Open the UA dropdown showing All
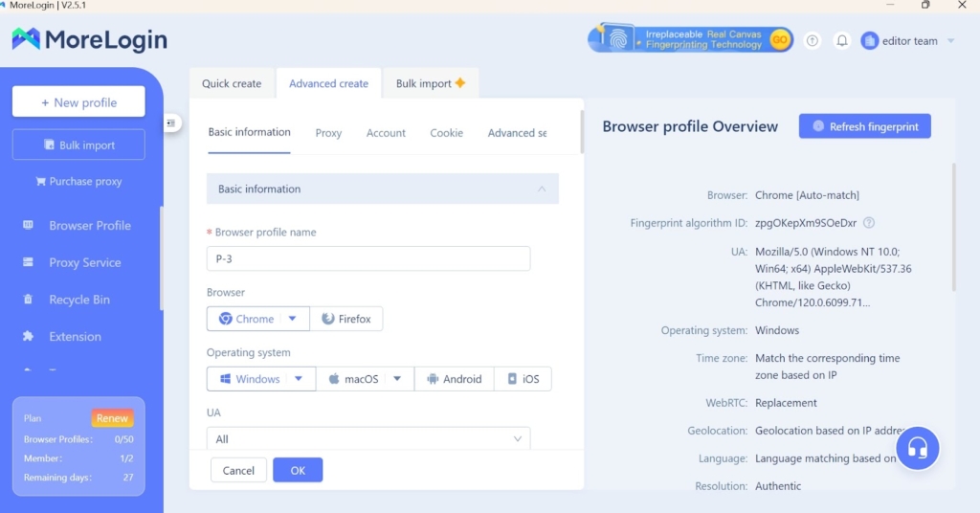980x513 pixels. pos(368,439)
